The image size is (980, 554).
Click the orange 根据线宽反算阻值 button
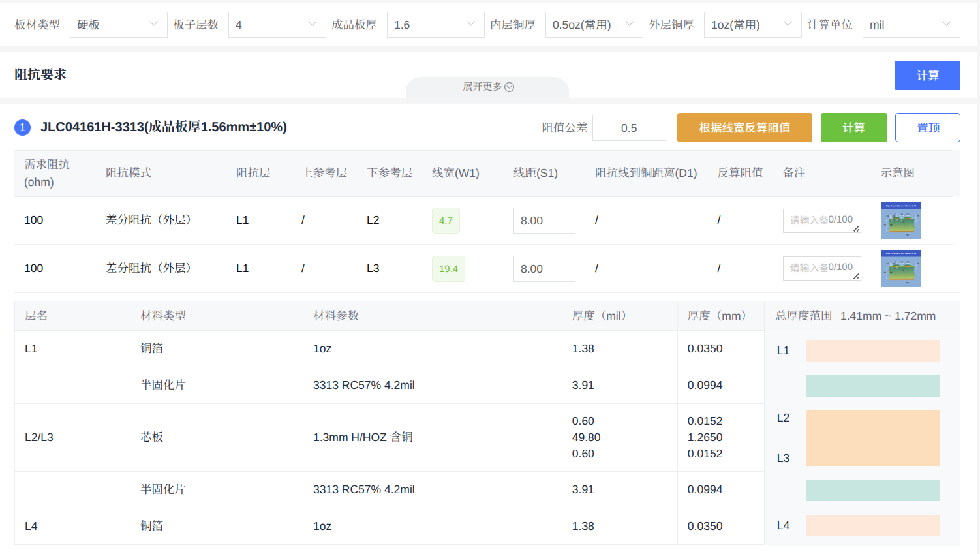(744, 127)
